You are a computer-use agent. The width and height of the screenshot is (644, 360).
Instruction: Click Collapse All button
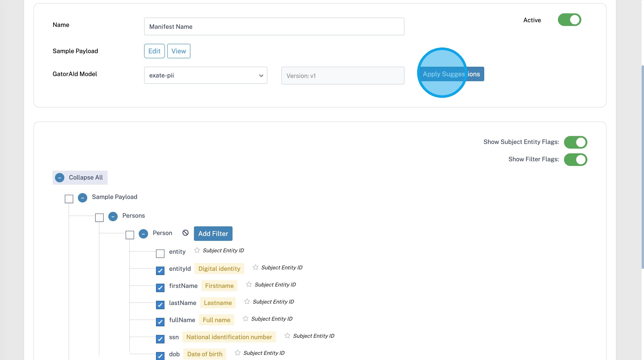click(80, 178)
